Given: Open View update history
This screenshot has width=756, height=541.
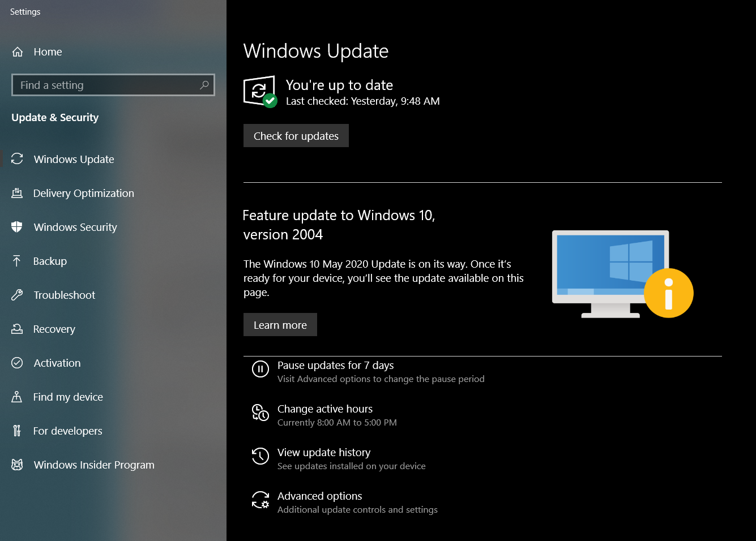Looking at the screenshot, I should click(324, 453).
